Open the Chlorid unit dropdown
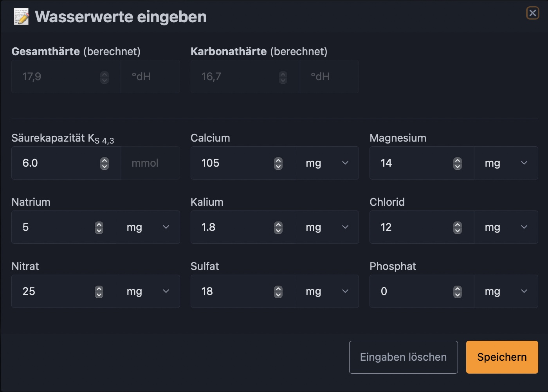 point(506,227)
